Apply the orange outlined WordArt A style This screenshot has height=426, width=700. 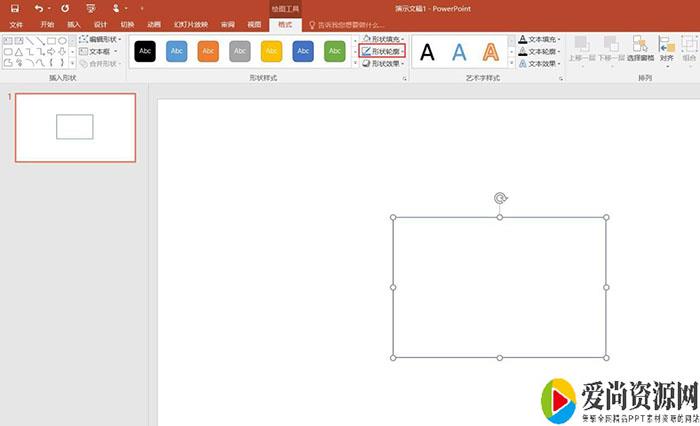point(490,51)
